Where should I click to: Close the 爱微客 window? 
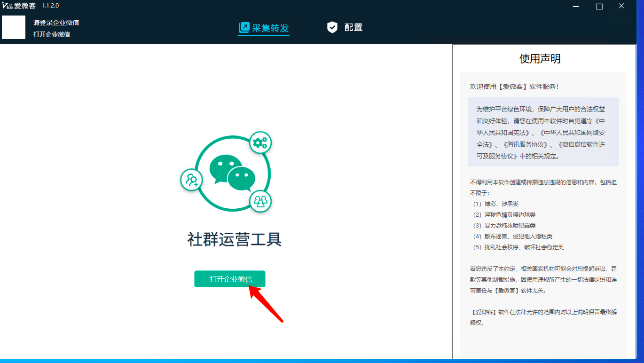point(621,6)
